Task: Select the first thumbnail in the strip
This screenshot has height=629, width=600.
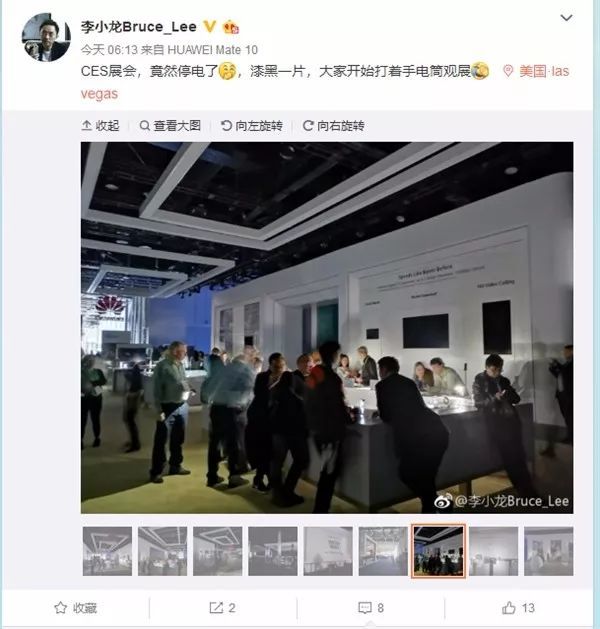Action: click(x=107, y=551)
